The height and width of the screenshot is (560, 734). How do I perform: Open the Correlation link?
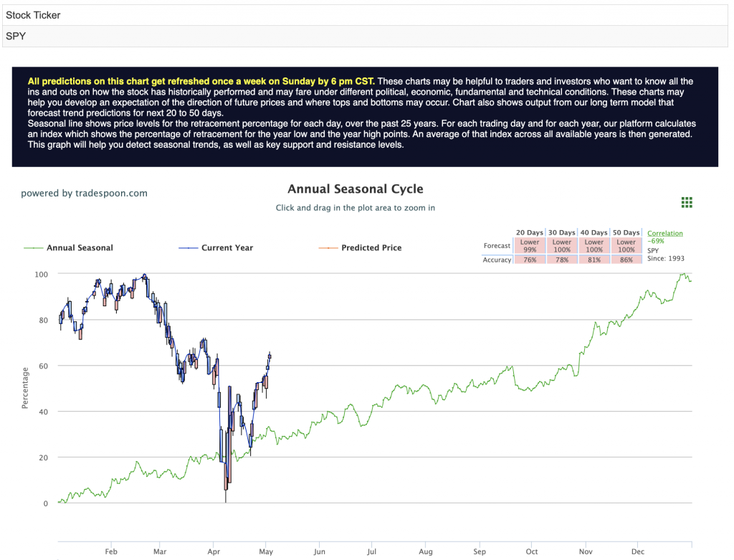[664, 233]
